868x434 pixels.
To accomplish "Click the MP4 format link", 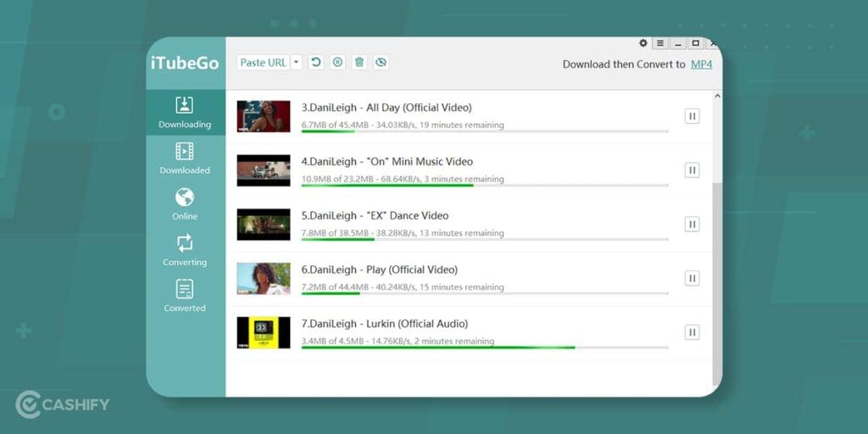I will coord(701,64).
